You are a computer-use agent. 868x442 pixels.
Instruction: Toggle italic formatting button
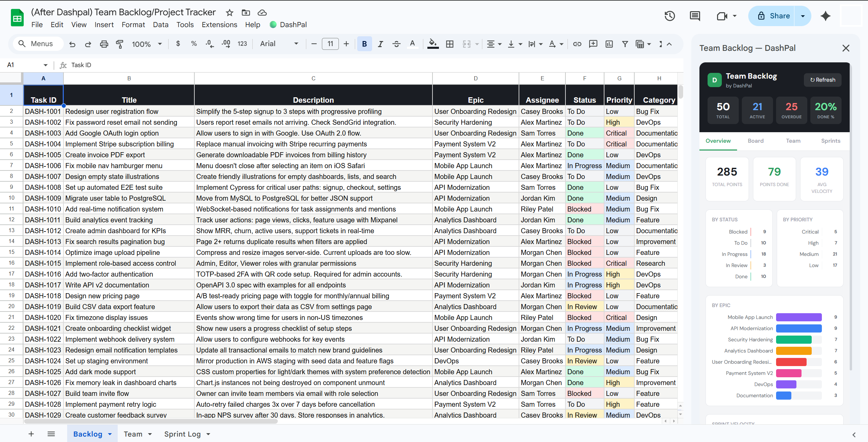380,44
